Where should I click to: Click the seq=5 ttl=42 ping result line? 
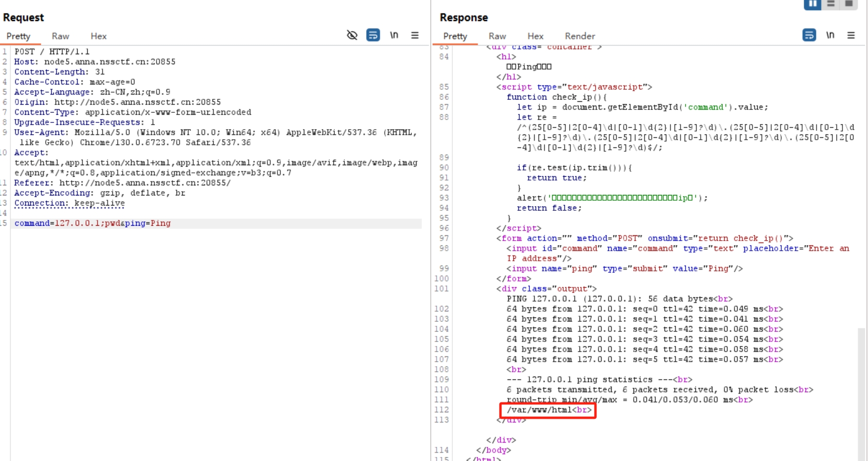[644, 359]
